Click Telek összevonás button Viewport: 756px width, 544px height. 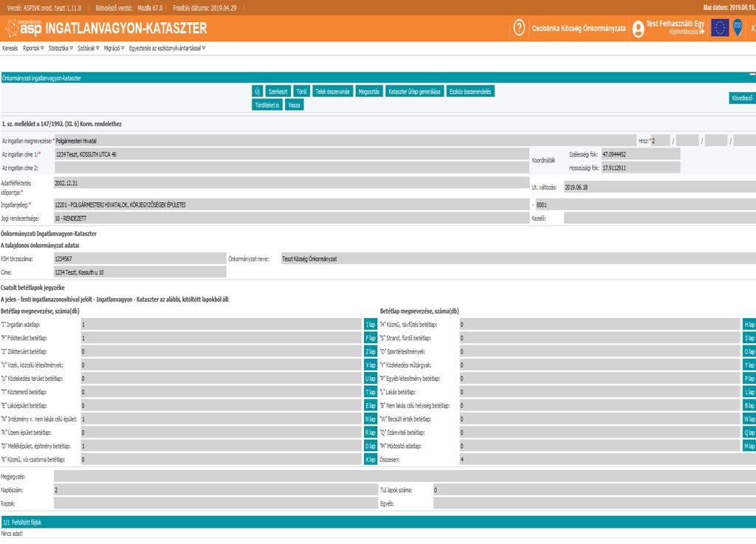(333, 92)
